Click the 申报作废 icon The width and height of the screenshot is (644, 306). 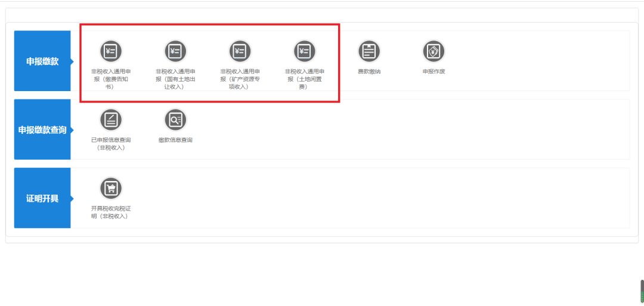click(x=434, y=51)
